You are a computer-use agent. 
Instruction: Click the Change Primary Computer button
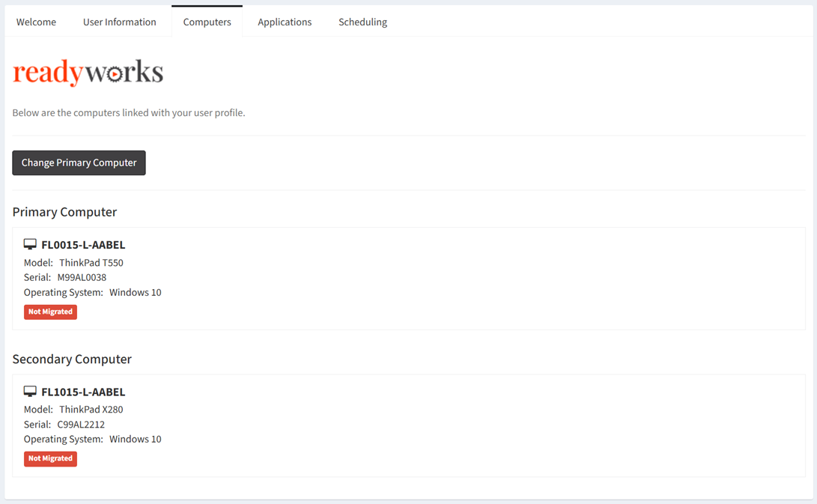79,163
